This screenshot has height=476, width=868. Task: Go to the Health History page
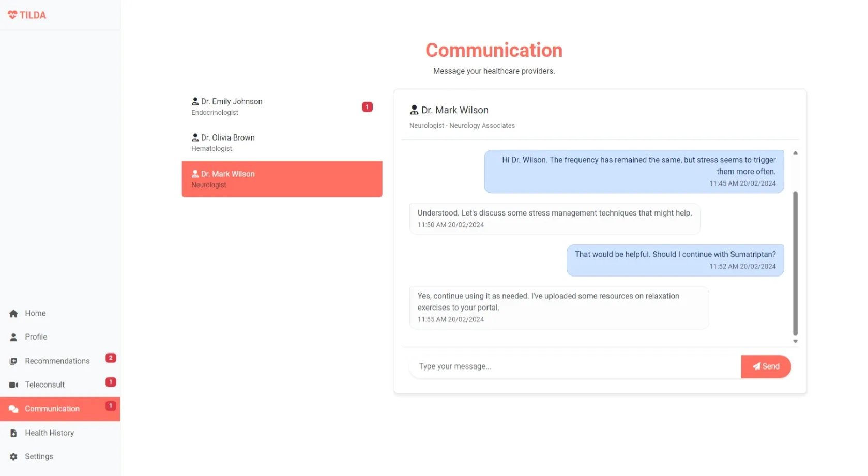click(50, 433)
